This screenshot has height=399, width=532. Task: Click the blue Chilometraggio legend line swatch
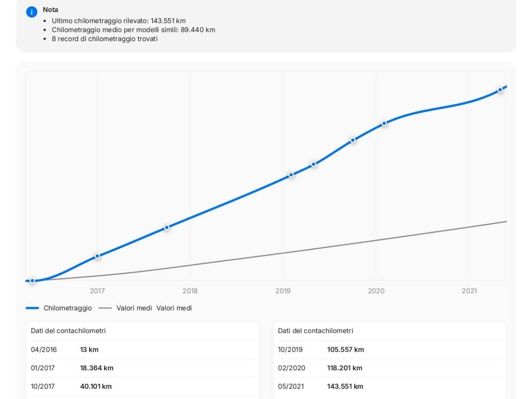point(32,308)
